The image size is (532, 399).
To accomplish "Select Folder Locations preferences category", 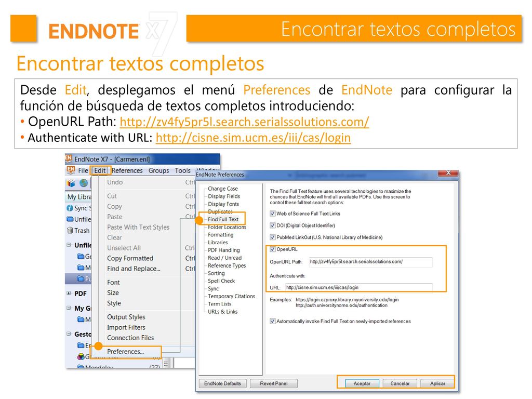I will (x=227, y=228).
